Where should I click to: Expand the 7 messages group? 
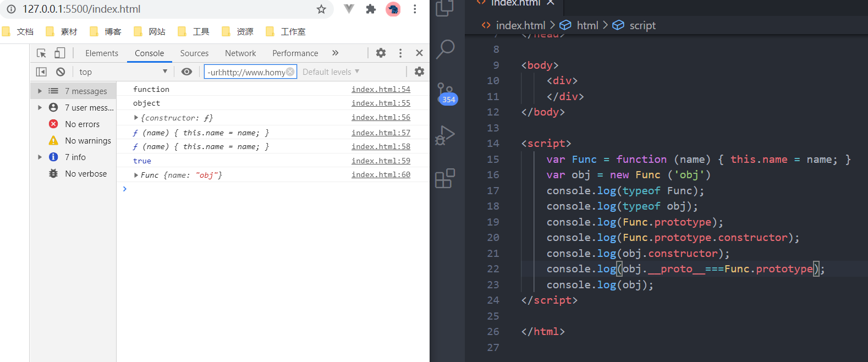(40, 91)
